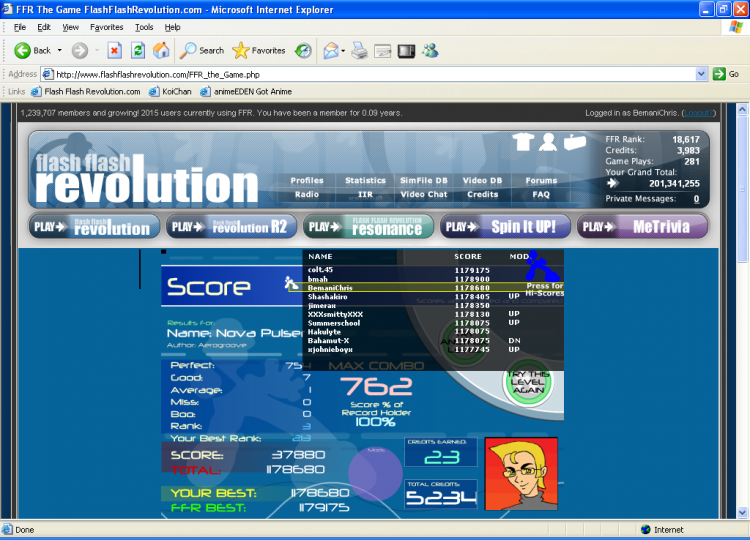
Task: Expand Mail button dropdown arrow
Action: coord(342,50)
